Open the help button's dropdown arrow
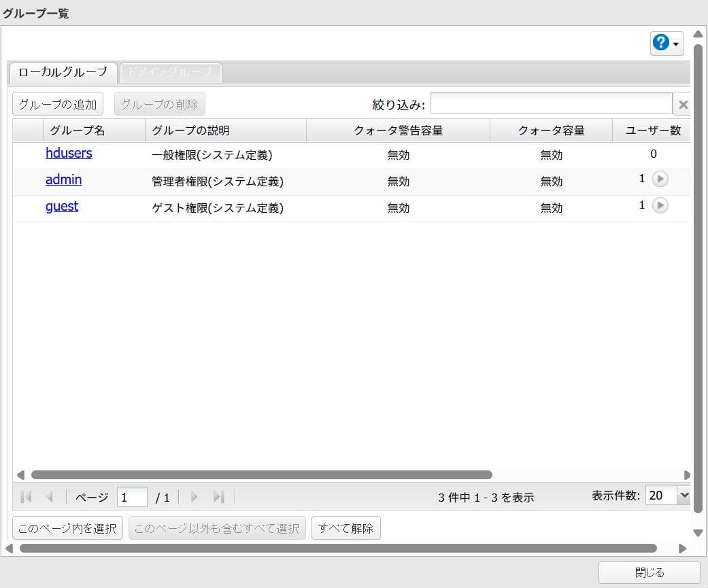The width and height of the screenshot is (708, 588). (x=675, y=44)
